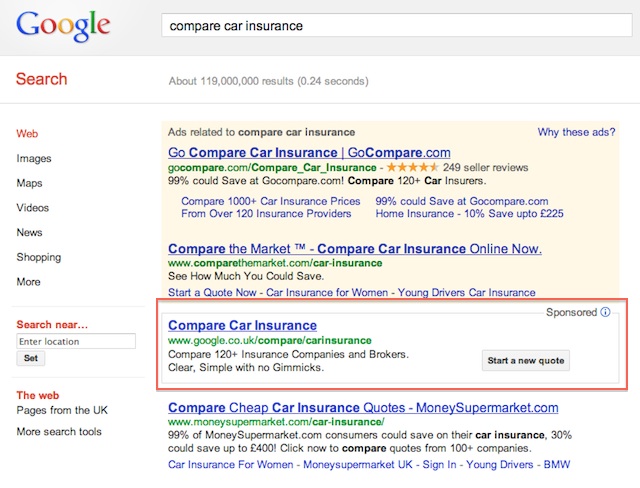Screen dimensions: 640x488
Task: Open Shopping results
Action: click(39, 257)
